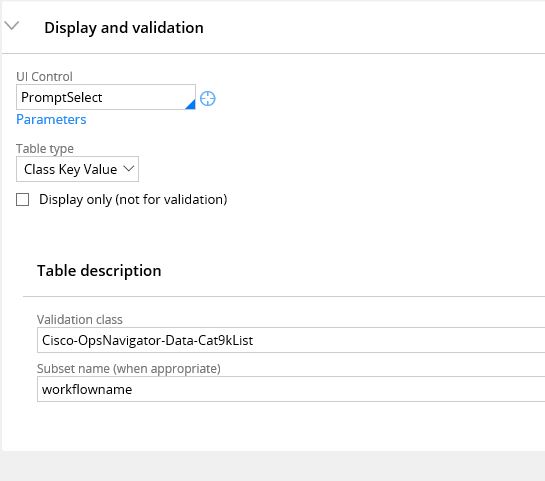Viewport: 545px width, 481px height.
Task: Click the Class Key Value text
Action: click(71, 169)
